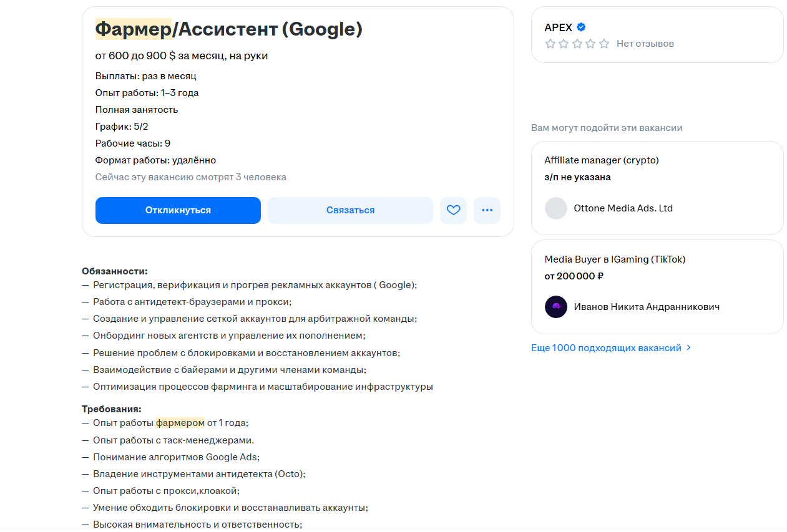Add vacancy to favorites with the heart icon
This screenshot has height=532, width=787.
tap(453, 210)
